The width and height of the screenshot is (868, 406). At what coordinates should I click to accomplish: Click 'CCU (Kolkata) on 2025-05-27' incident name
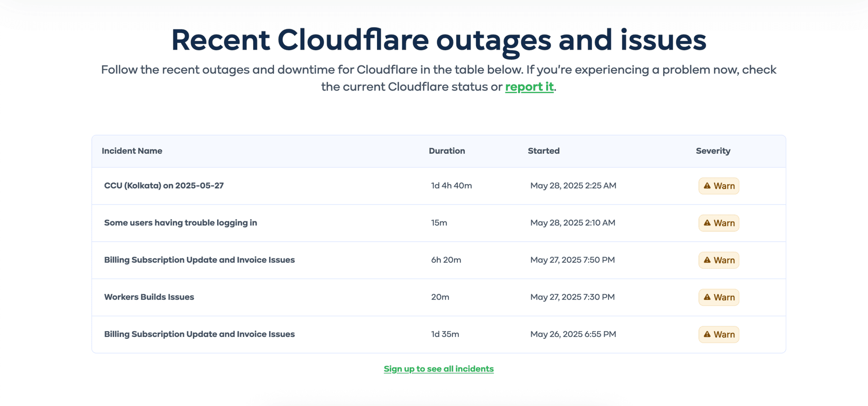164,186
